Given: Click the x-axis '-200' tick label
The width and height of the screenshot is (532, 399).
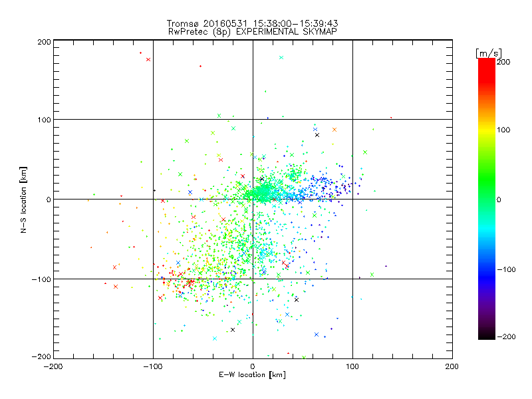Looking at the screenshot, I should [x=53, y=366].
